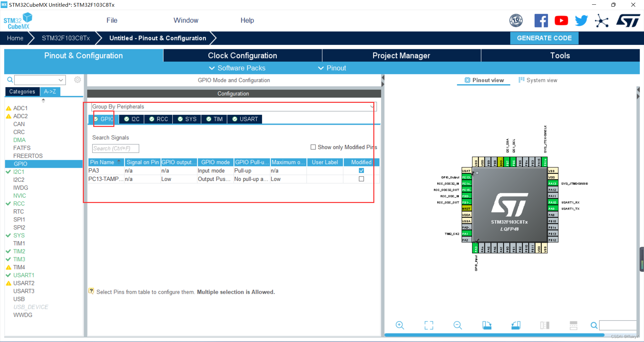This screenshot has height=342, width=644.
Task: Click the STM32F103C8Tx breadcrumb
Action: tap(66, 38)
